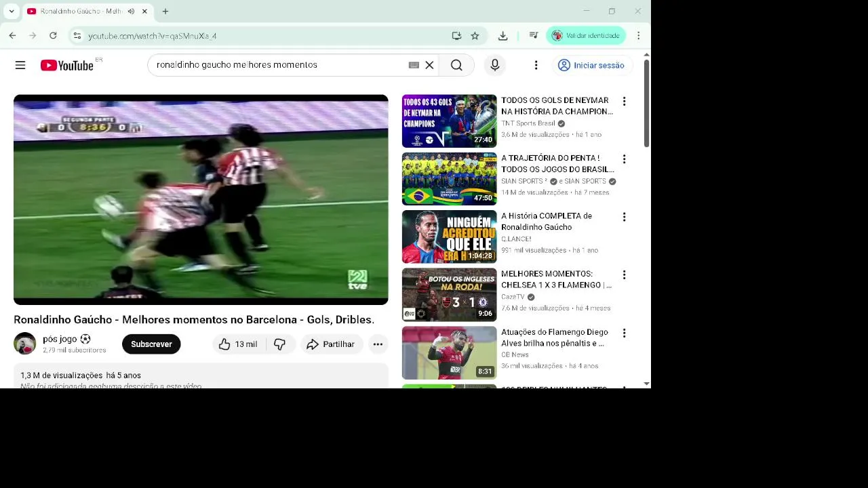Like the video (13 mil)
Viewport: 868px width, 488px height.
[238, 344]
